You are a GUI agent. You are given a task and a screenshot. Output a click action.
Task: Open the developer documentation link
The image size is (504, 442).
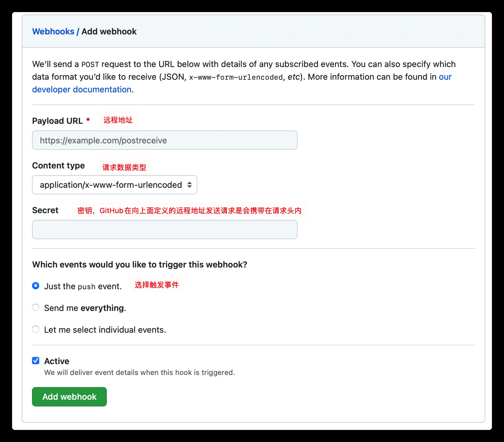click(x=82, y=89)
